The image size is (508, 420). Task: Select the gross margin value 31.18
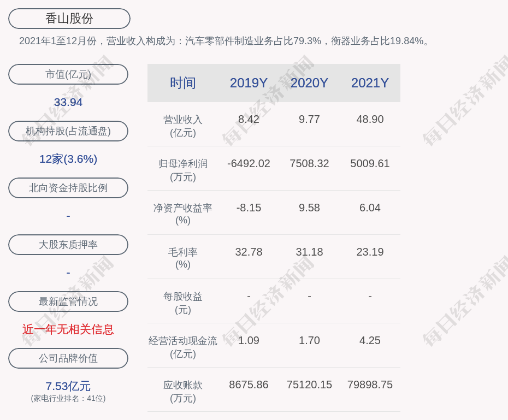tap(309, 252)
